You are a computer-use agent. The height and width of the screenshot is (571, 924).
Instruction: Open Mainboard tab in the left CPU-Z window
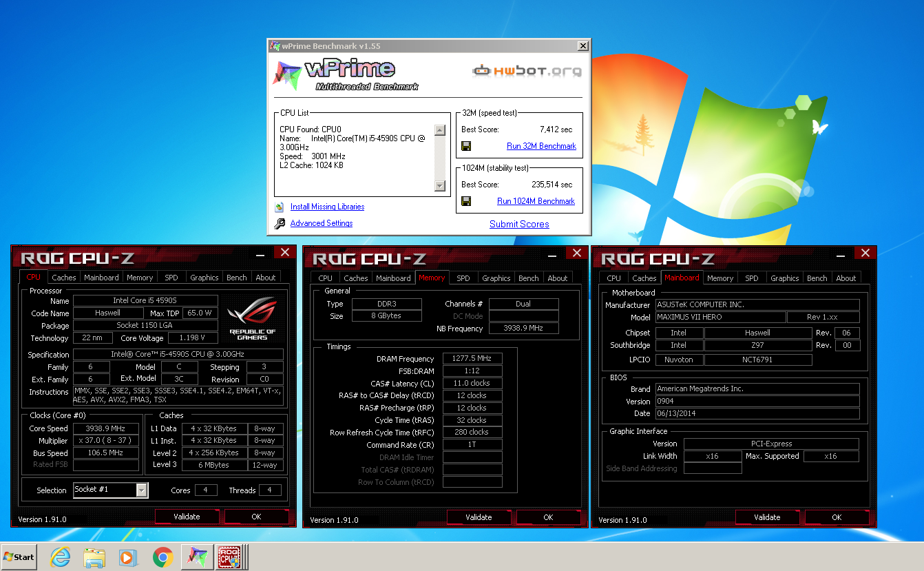click(101, 278)
